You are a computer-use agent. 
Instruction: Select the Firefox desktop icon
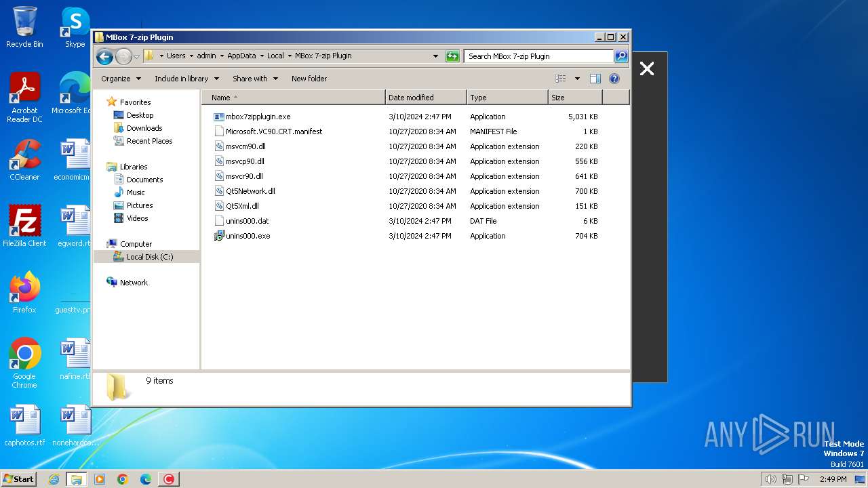(24, 293)
